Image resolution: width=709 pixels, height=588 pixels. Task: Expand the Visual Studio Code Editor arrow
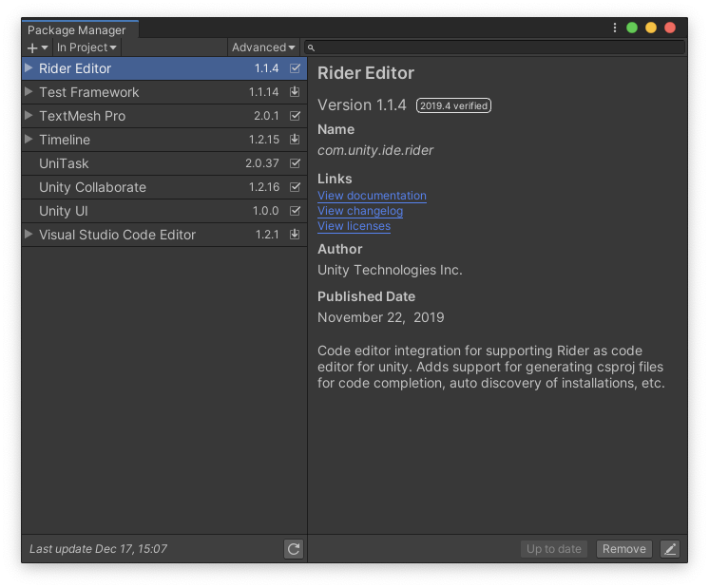(x=29, y=234)
